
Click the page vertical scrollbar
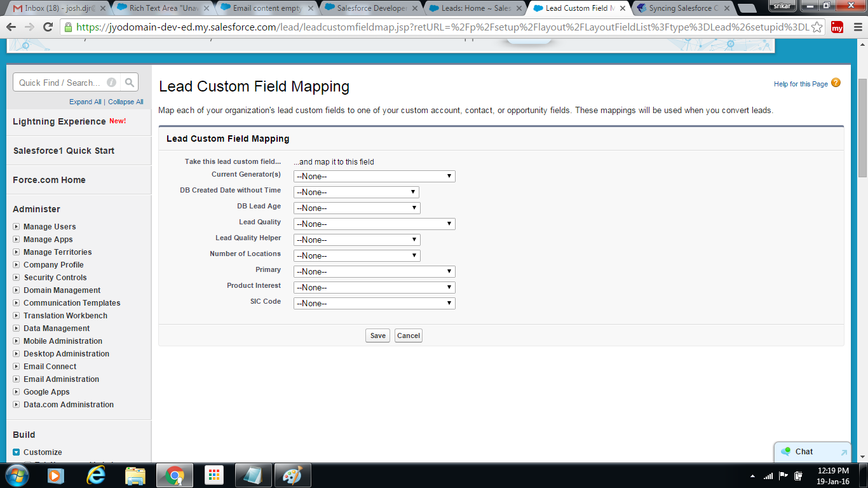[862, 127]
